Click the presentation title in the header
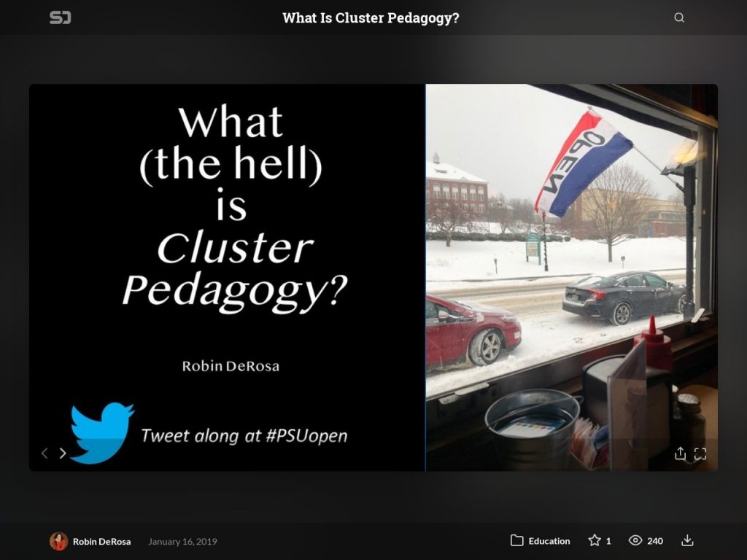 [371, 17]
